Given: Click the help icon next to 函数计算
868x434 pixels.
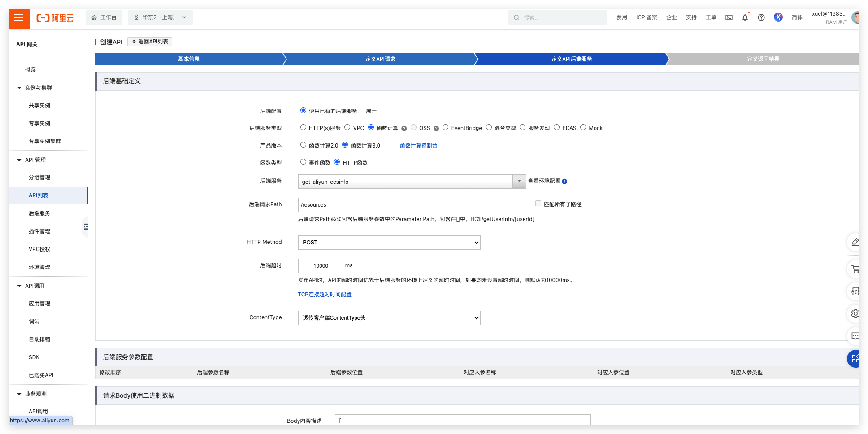Looking at the screenshot, I should pos(404,129).
